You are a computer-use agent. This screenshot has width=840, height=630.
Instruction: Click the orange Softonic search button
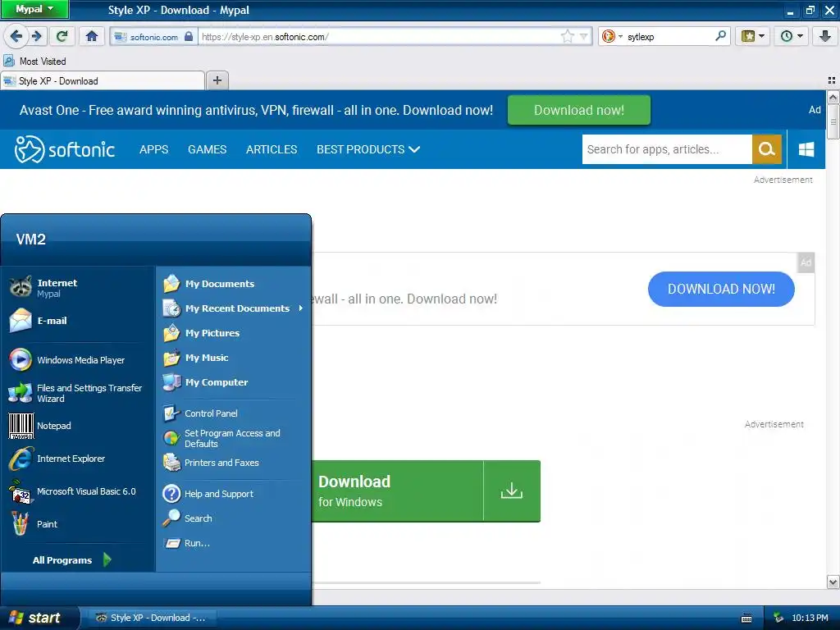click(767, 149)
